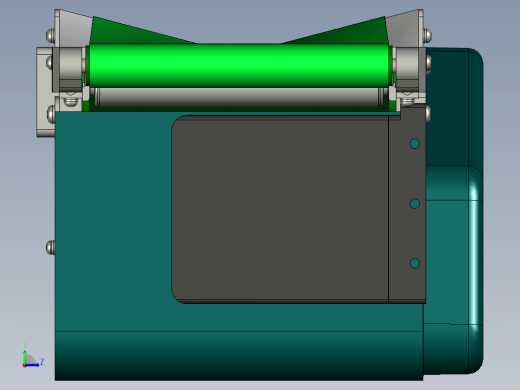The image size is (520, 390).
Task: Pick the middle hole on the gray panel
Action: (414, 203)
